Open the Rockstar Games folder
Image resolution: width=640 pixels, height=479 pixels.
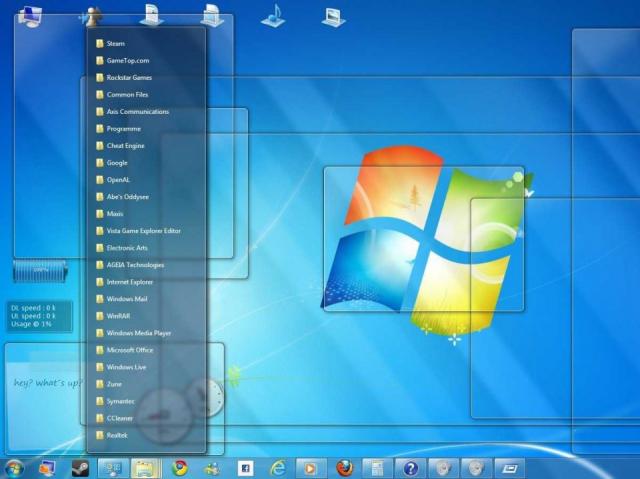124,78
